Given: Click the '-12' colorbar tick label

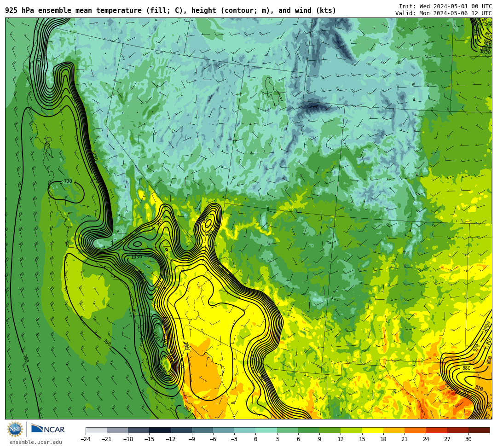Looking at the screenshot, I should tap(171, 439).
